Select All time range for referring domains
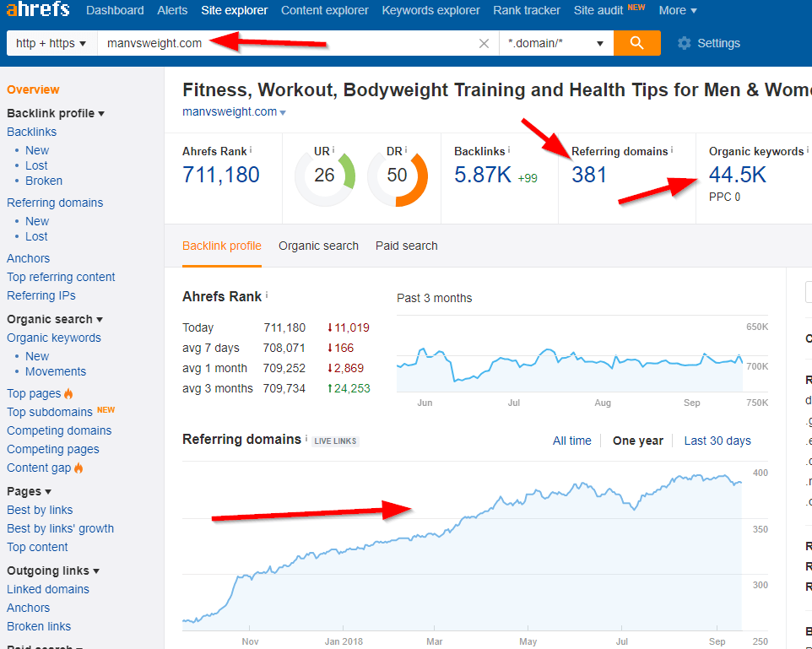 point(571,441)
